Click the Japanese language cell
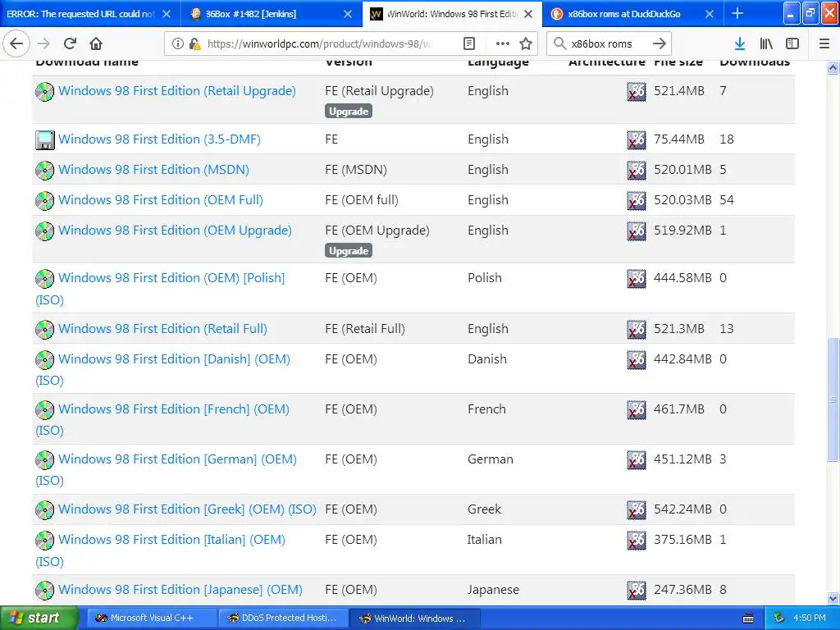Image resolution: width=840 pixels, height=630 pixels. pyautogui.click(x=493, y=590)
